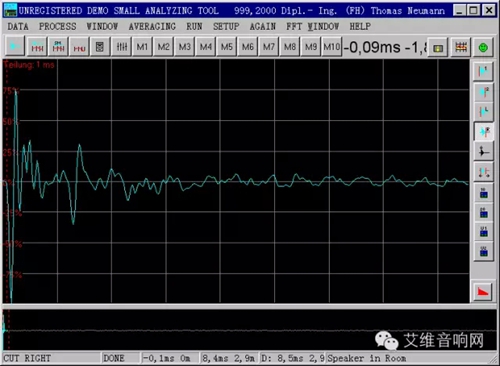Toggle the L cursor button in the sidebar
This screenshot has height=366, width=500.
pos(483,112)
